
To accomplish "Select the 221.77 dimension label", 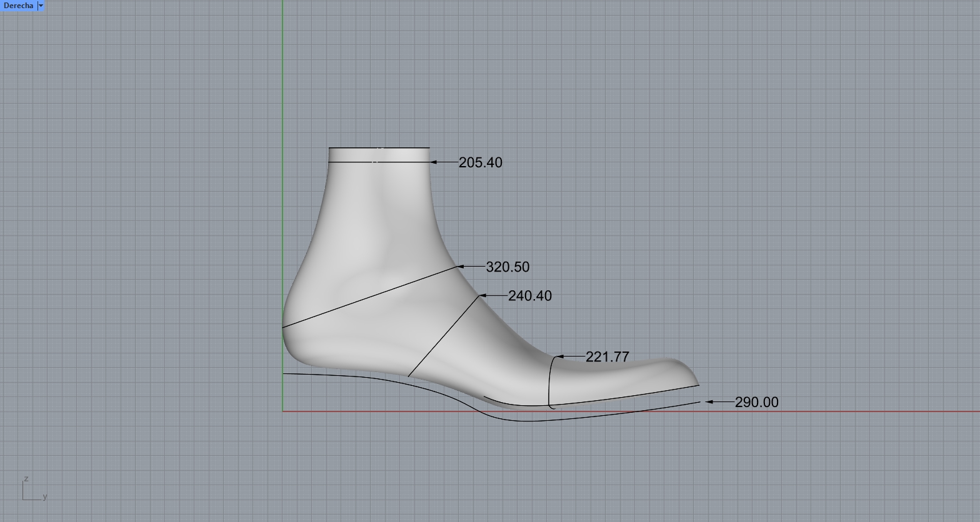I will 607,357.
